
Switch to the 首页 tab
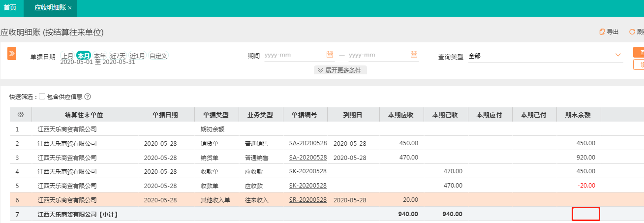click(10, 8)
